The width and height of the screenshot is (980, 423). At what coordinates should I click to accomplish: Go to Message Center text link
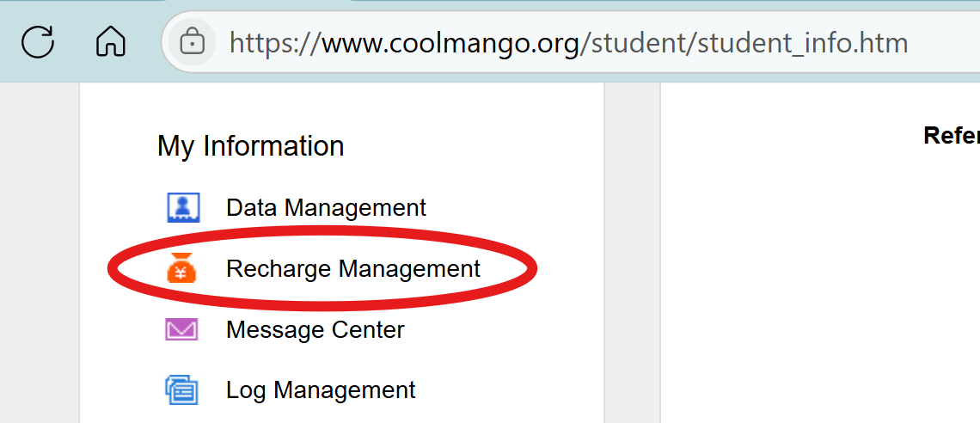click(x=315, y=330)
